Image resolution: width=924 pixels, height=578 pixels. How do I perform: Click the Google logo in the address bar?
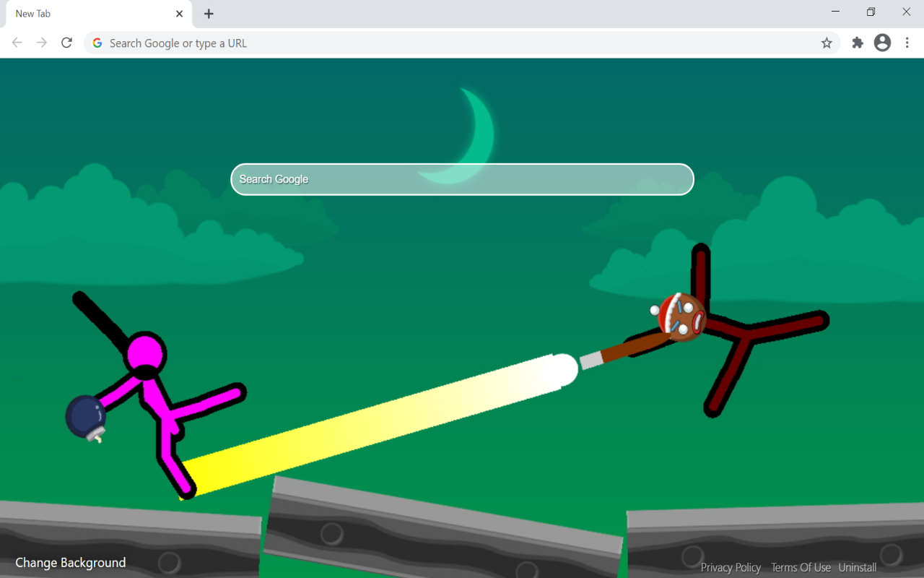(97, 43)
